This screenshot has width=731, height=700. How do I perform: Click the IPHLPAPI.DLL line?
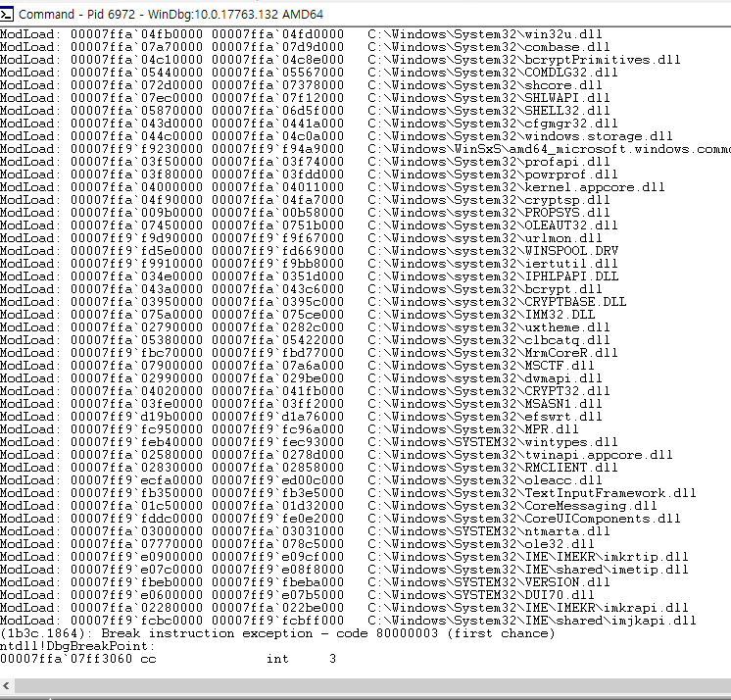[309, 276]
